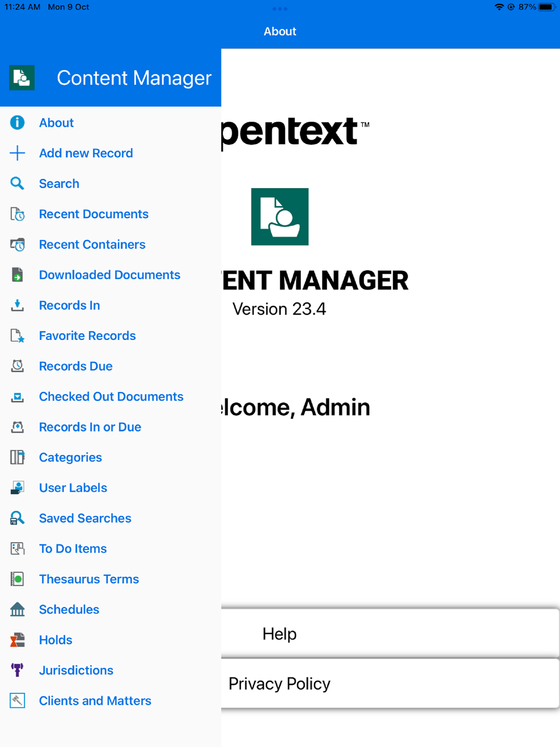Tap the About info icon
Screen dimensions: 560x747
click(x=17, y=123)
